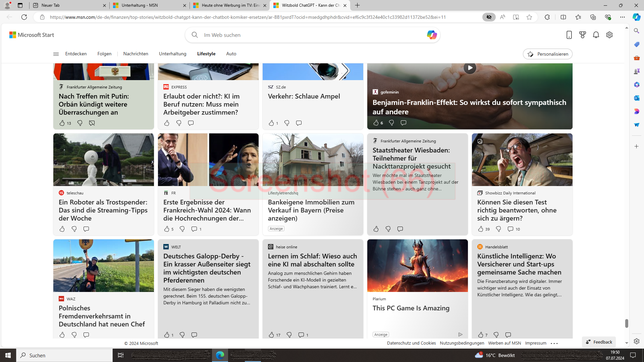The width and height of the screenshot is (644, 362).
Task: Open Datenschutz und Cookies link
Action: pyautogui.click(x=411, y=343)
